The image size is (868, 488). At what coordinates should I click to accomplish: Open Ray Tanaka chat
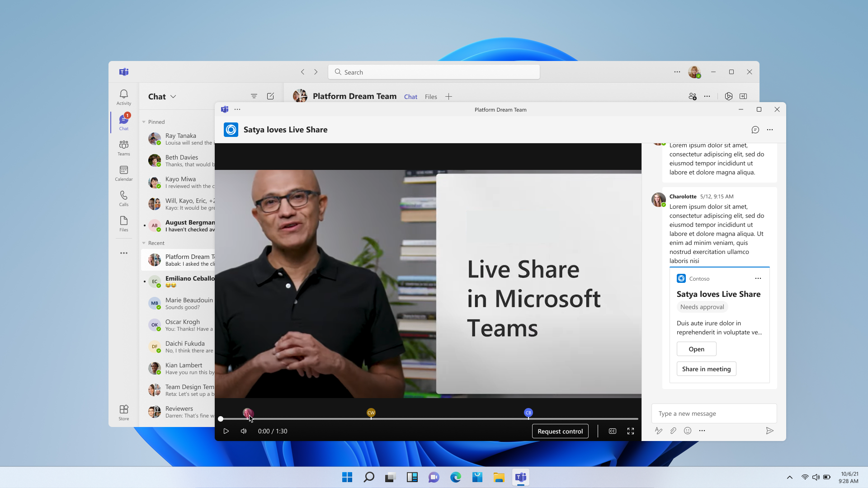coord(178,139)
